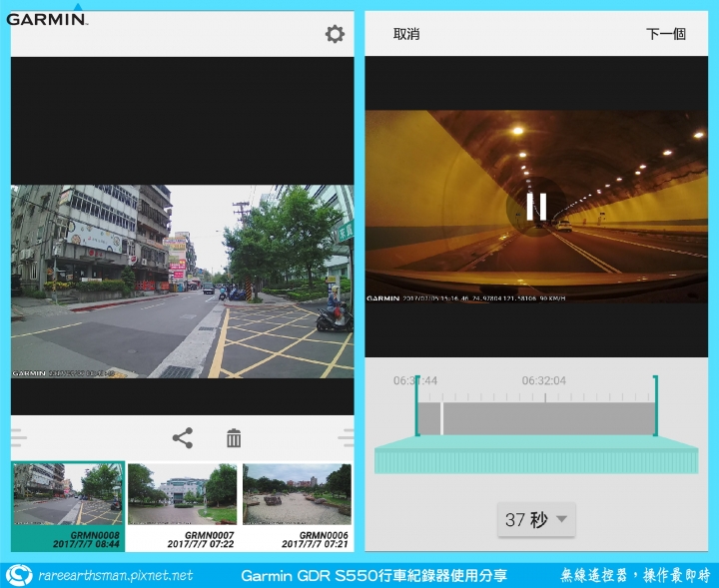Tap the left drawer handle lines

click(x=19, y=438)
